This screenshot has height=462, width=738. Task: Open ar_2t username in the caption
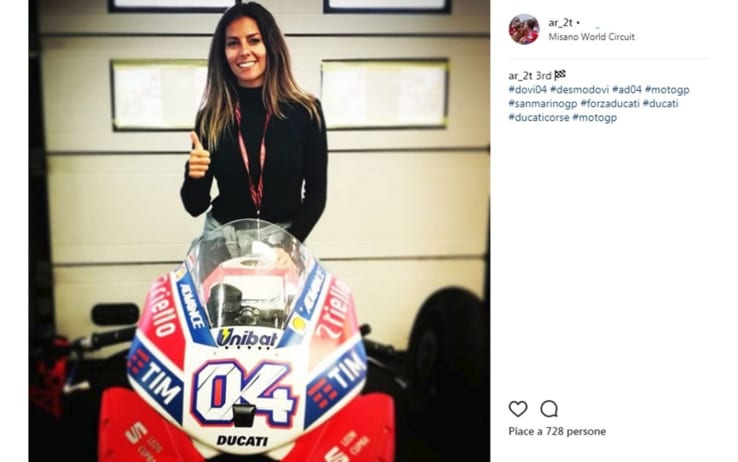click(x=520, y=76)
